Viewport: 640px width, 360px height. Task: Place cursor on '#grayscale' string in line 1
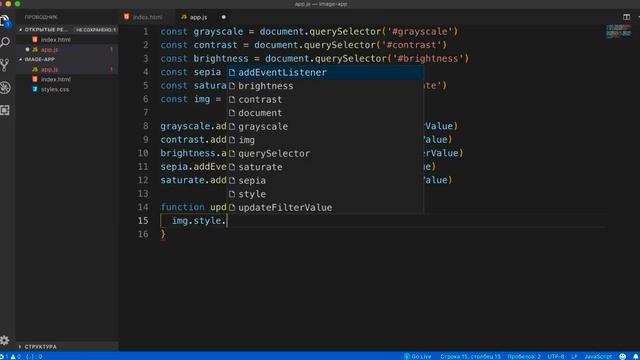[420, 32]
